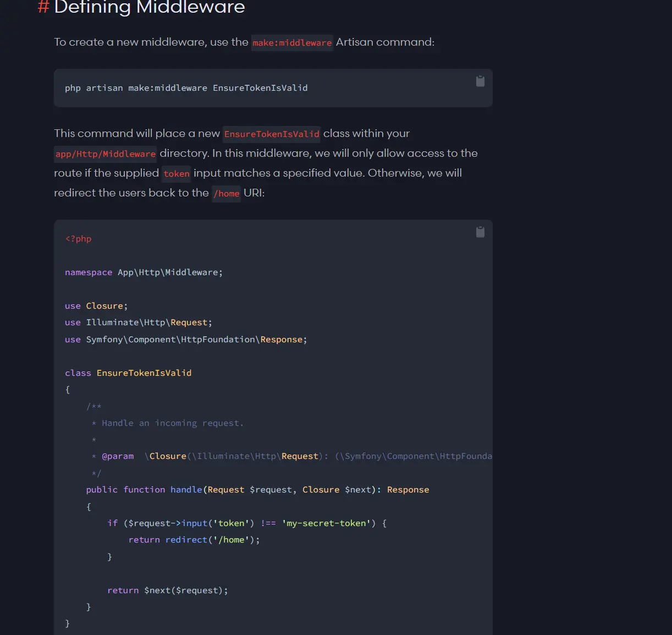Select the inline token code word
This screenshot has width=672, height=635.
click(177, 173)
